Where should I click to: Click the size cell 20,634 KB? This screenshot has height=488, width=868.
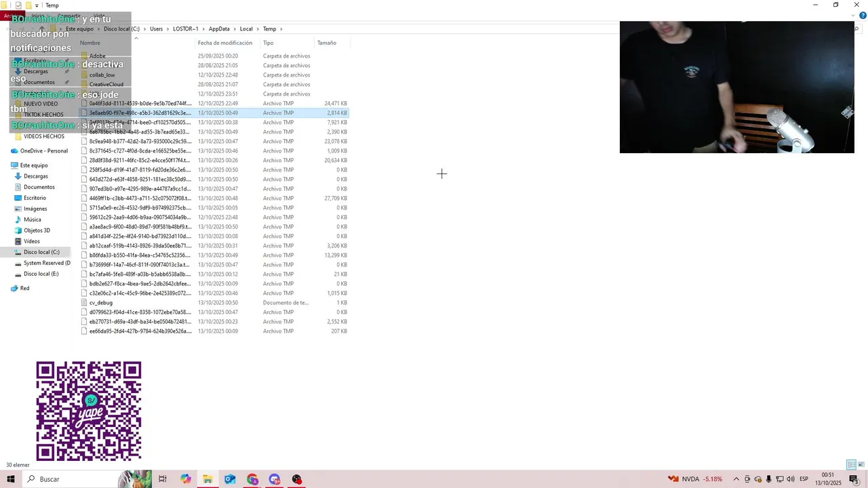click(336, 160)
